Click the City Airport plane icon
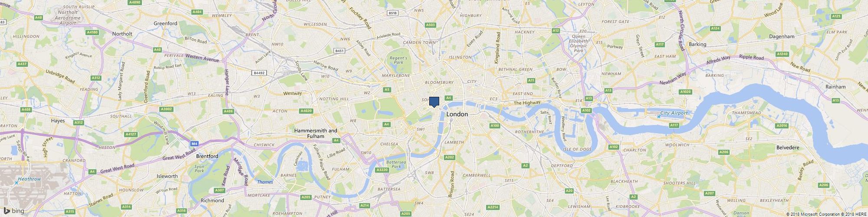 click(x=658, y=116)
